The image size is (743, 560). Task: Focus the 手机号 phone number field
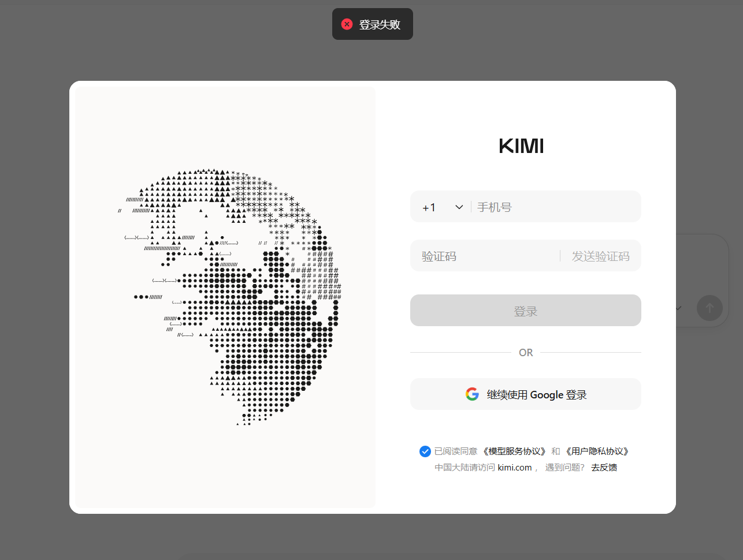(555, 207)
